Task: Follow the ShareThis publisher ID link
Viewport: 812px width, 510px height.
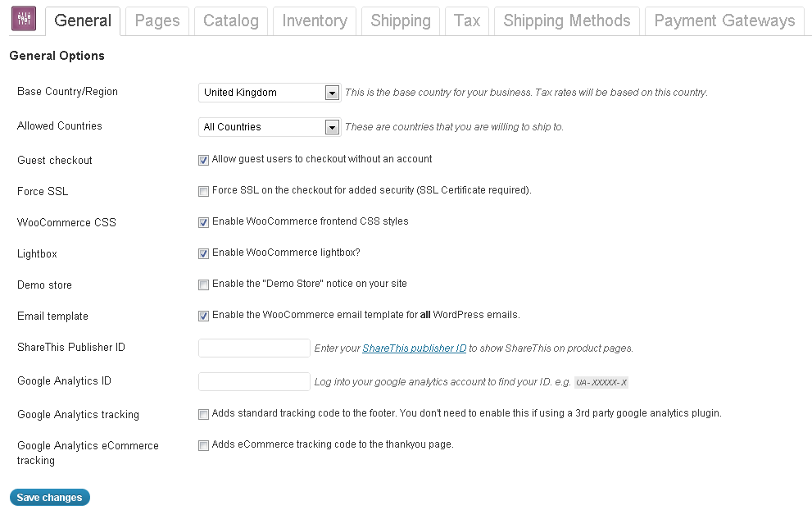Action: pos(415,348)
